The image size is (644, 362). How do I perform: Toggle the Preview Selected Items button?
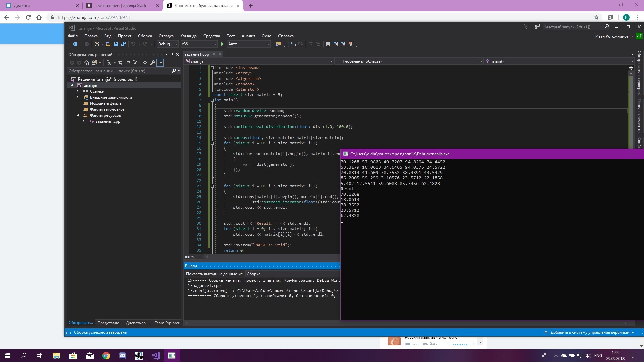pyautogui.click(x=160, y=63)
